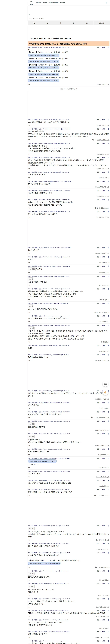
Task: Go to the next page
Action: pos(74,23)
